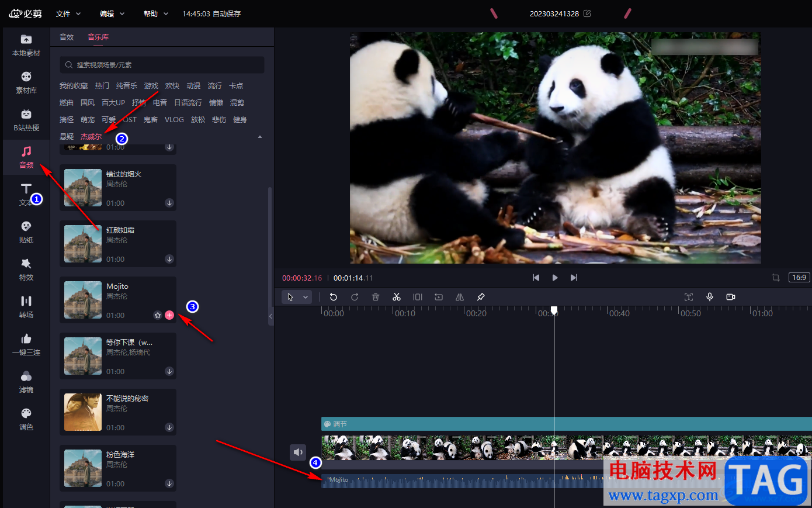The height and width of the screenshot is (508, 812).
Task: Choose the 杰威尔 category tag
Action: point(91,137)
